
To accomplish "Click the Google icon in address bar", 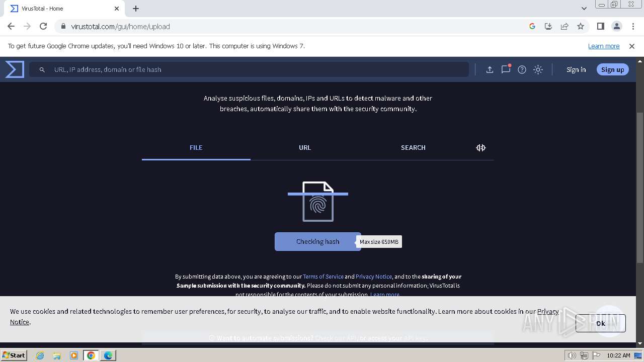I will click(x=532, y=26).
